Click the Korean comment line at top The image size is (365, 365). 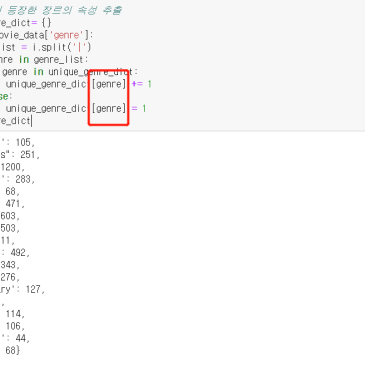pyautogui.click(x=61, y=10)
